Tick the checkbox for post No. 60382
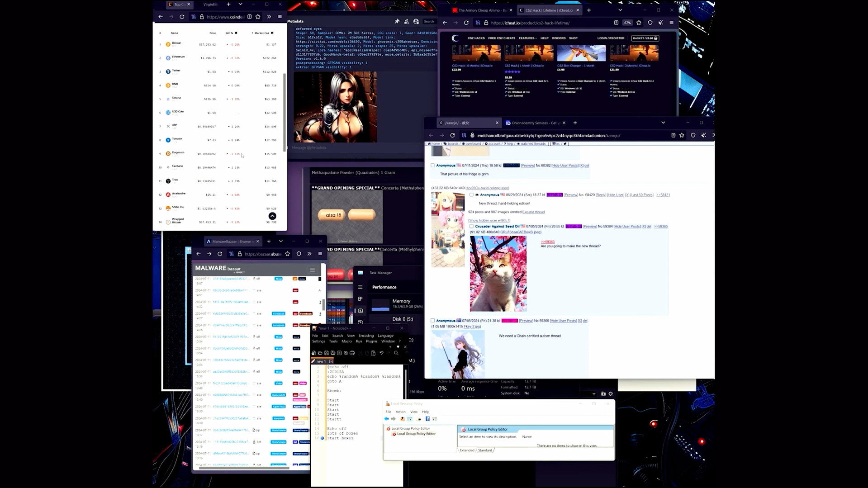The height and width of the screenshot is (488, 868). [433, 166]
